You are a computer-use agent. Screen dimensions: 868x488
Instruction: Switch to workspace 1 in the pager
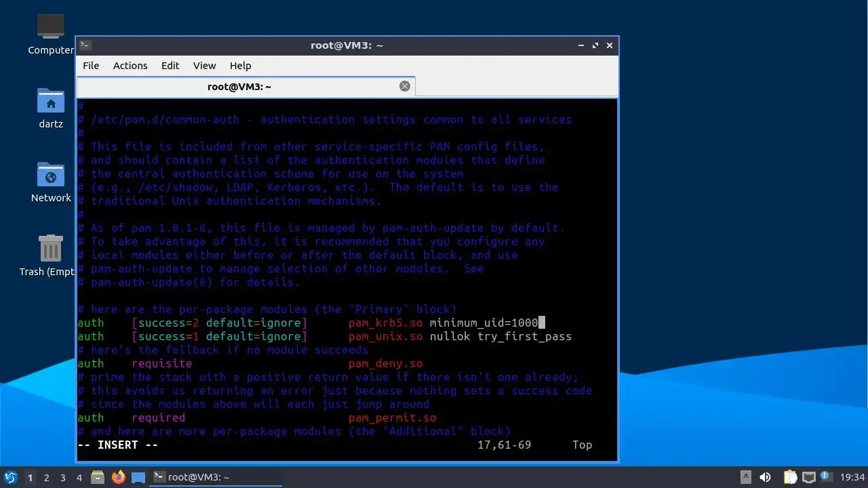[x=30, y=477]
